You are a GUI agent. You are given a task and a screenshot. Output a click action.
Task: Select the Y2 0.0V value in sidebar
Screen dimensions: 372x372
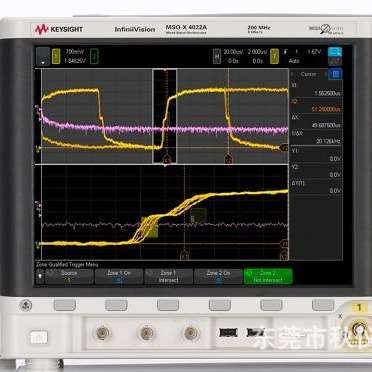point(334,175)
